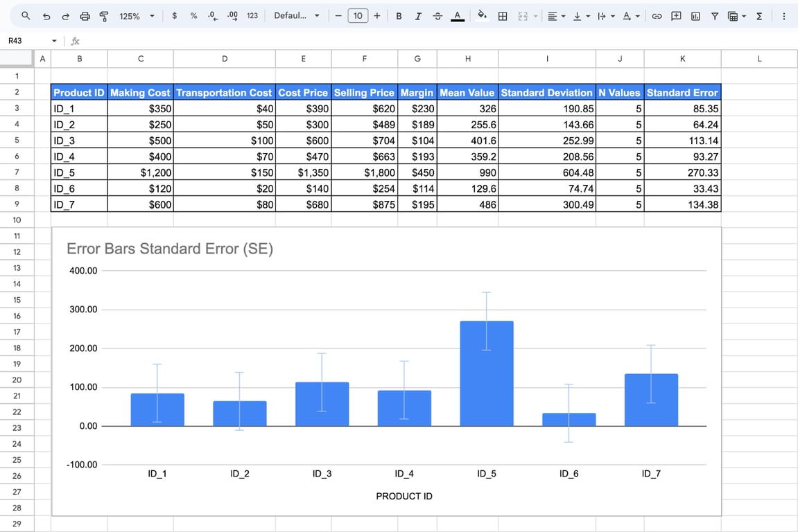Select the $704 selling price cell
The width and height of the screenshot is (798, 532).
pos(365,141)
